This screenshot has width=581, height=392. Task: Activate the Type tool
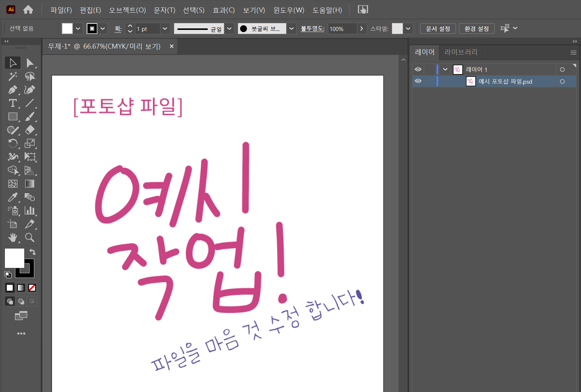pyautogui.click(x=13, y=103)
